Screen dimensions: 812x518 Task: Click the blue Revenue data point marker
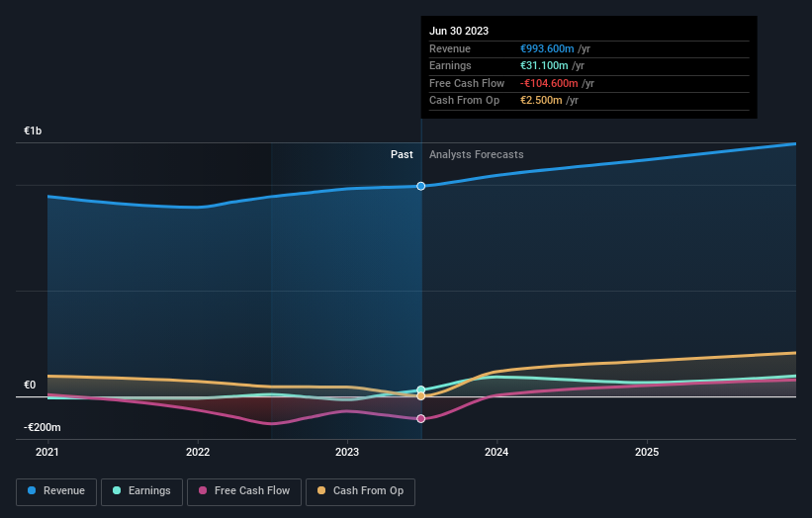(x=421, y=186)
